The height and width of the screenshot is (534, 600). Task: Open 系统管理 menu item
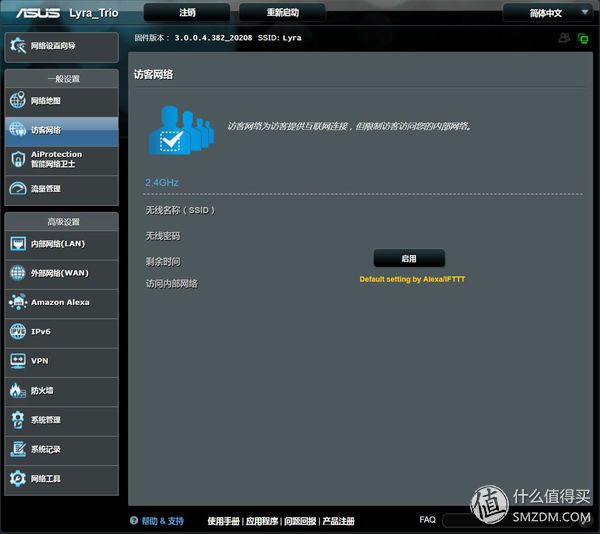pyautogui.click(x=62, y=420)
